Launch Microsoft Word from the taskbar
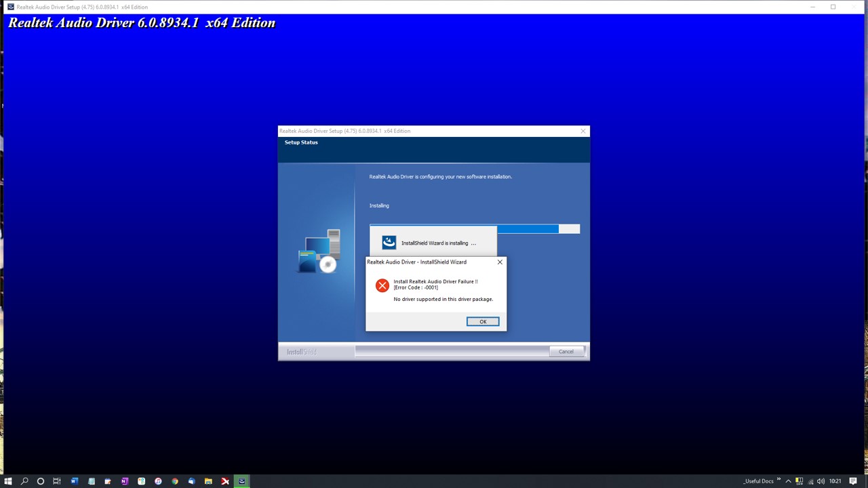Image resolution: width=868 pixels, height=488 pixels. [x=75, y=481]
